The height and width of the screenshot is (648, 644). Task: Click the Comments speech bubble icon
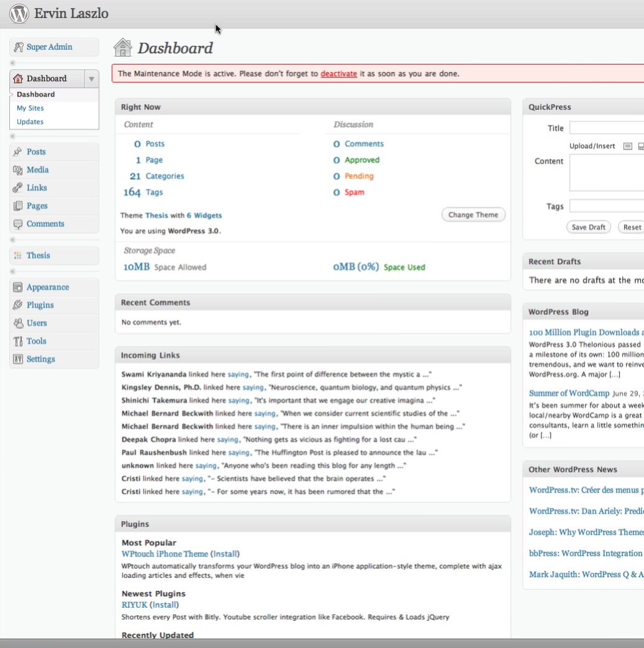[17, 224]
